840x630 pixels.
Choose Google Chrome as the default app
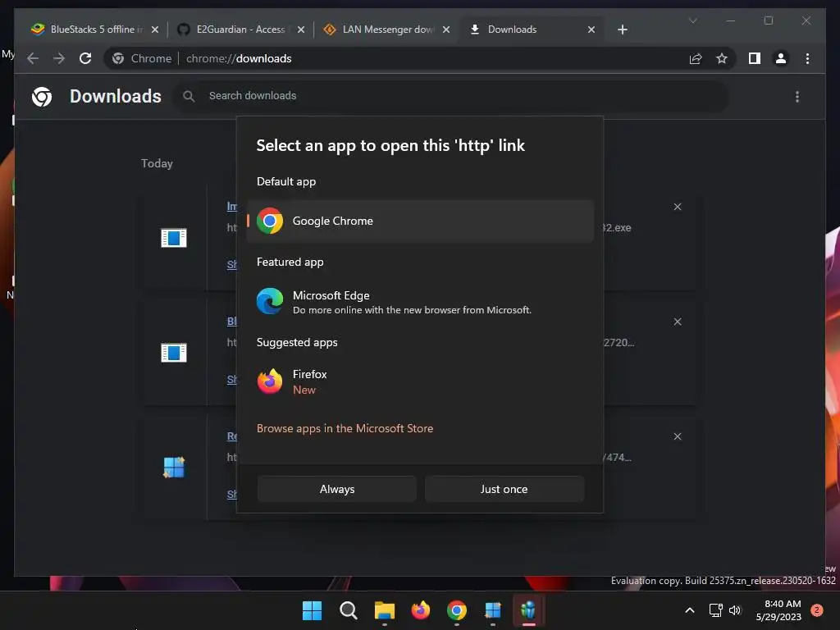pos(420,221)
